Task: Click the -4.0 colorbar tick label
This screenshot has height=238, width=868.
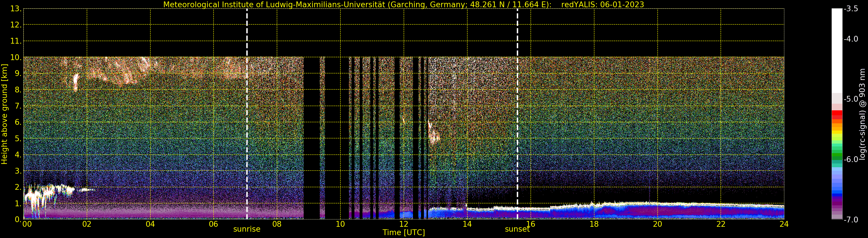Action: click(851, 39)
